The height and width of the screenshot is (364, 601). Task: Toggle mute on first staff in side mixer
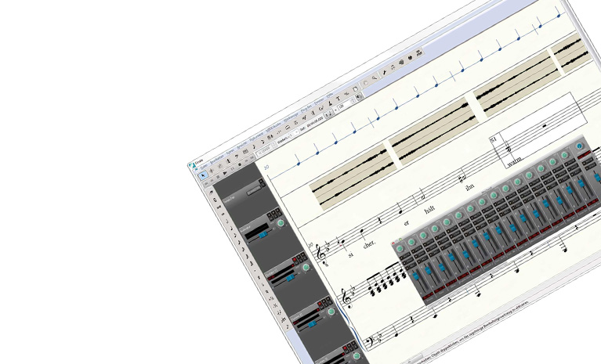pyautogui.click(x=271, y=214)
